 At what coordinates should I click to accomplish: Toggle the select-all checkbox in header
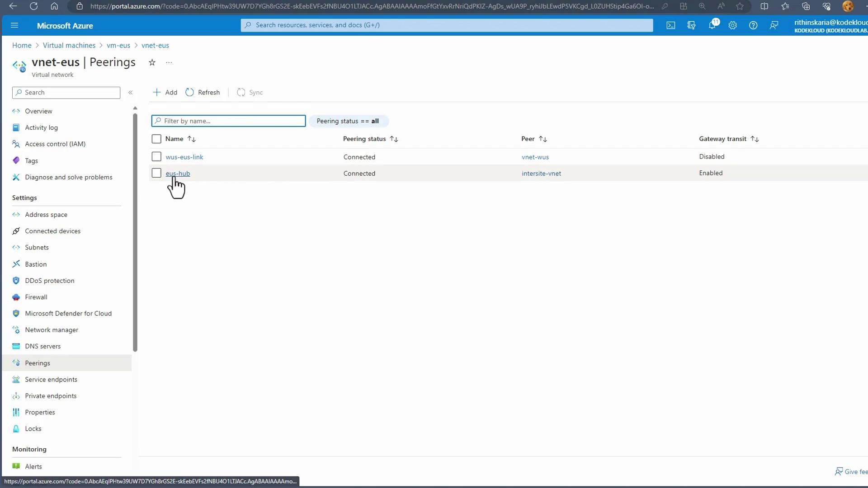click(156, 139)
